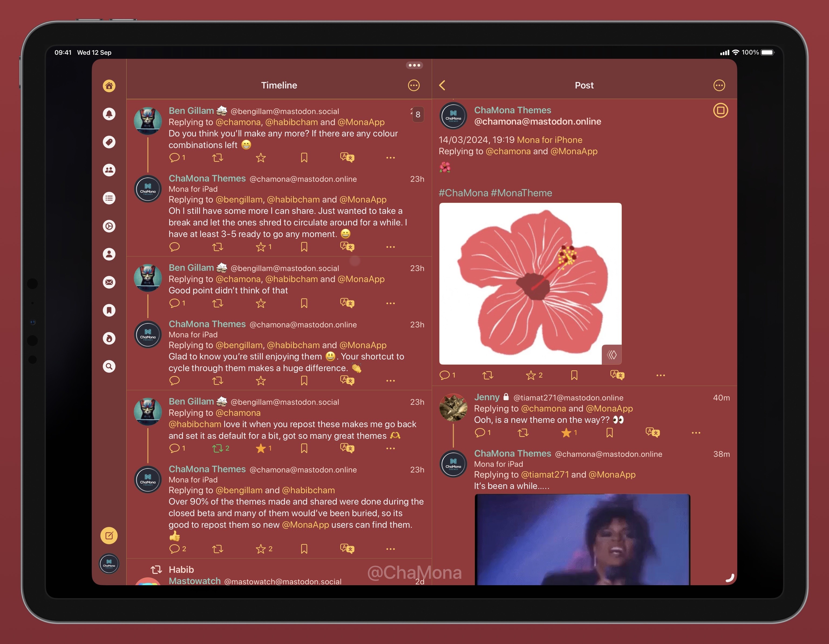829x644 pixels.
Task: Translate Ben's 'Do you think' post
Action: 347,157
